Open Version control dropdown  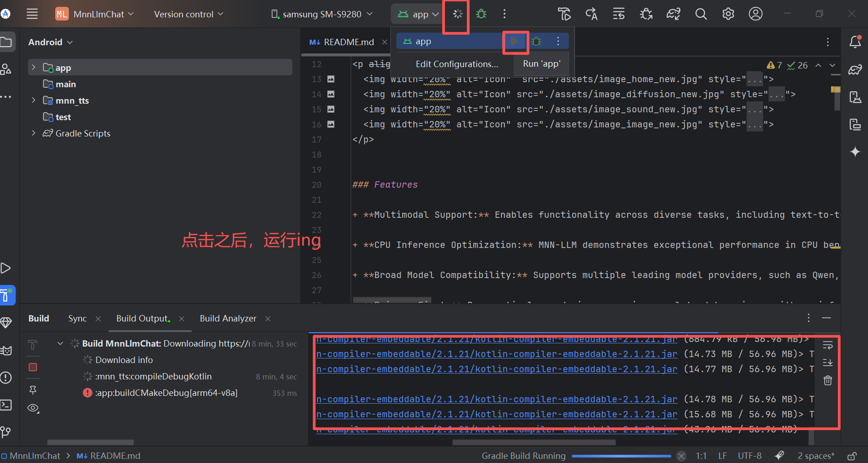pyautogui.click(x=188, y=14)
